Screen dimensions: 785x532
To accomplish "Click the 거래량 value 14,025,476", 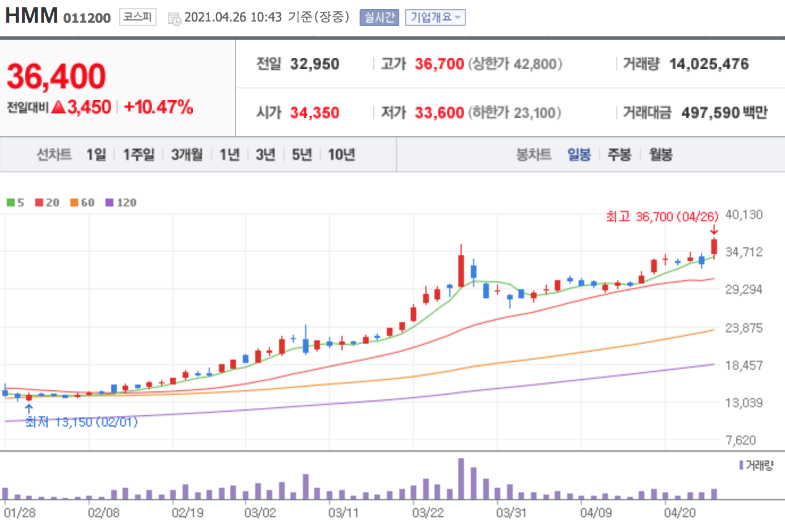I will click(709, 64).
